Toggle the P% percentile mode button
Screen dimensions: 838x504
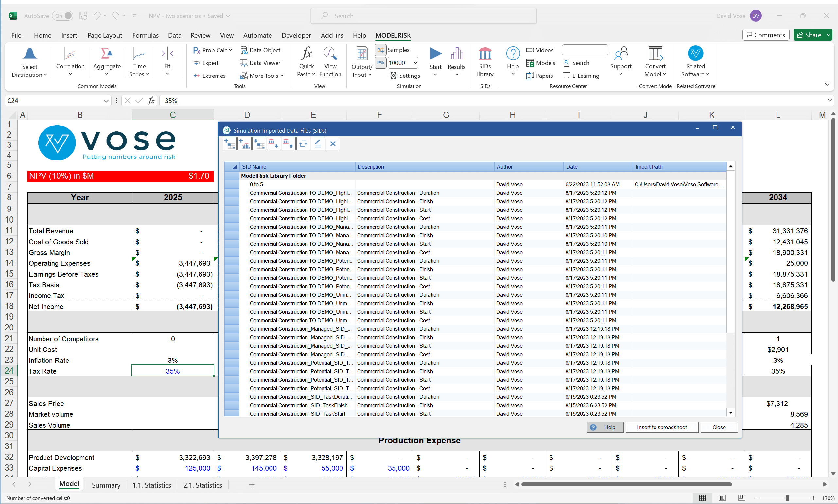tap(381, 62)
